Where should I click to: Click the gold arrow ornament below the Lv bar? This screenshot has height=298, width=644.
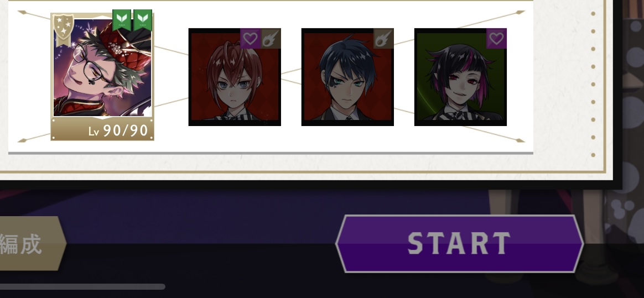23,140
